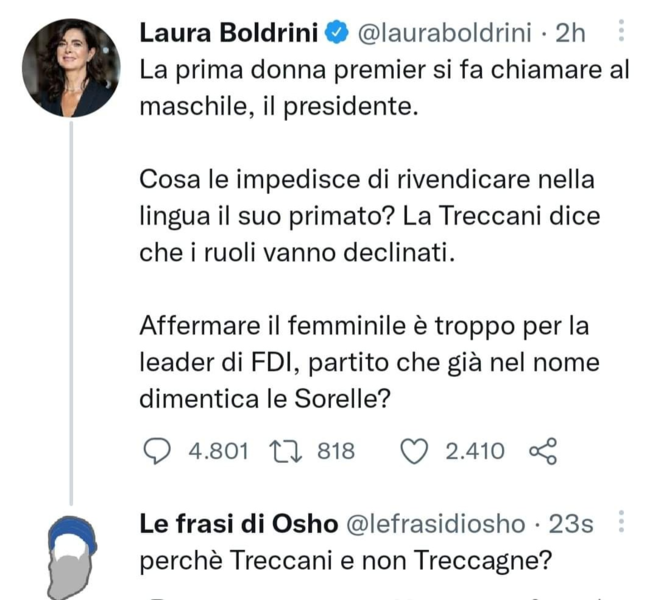The image size is (658, 600).
Task: Click the share icon on Boldrini's tweet
Action: click(x=541, y=452)
